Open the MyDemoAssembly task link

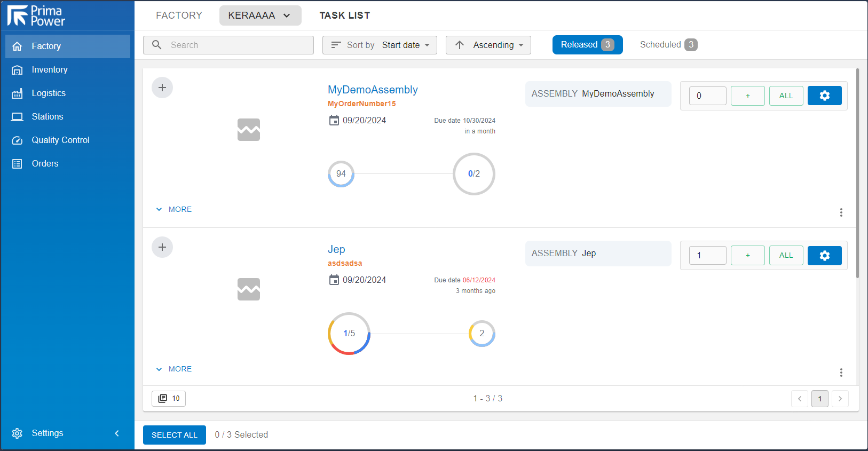pos(373,90)
